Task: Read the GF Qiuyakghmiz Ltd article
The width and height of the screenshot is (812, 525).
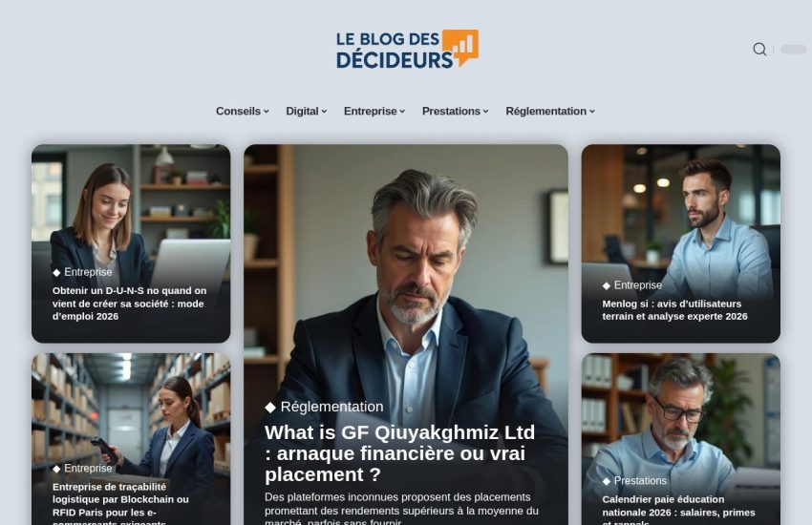Action: click(x=399, y=453)
